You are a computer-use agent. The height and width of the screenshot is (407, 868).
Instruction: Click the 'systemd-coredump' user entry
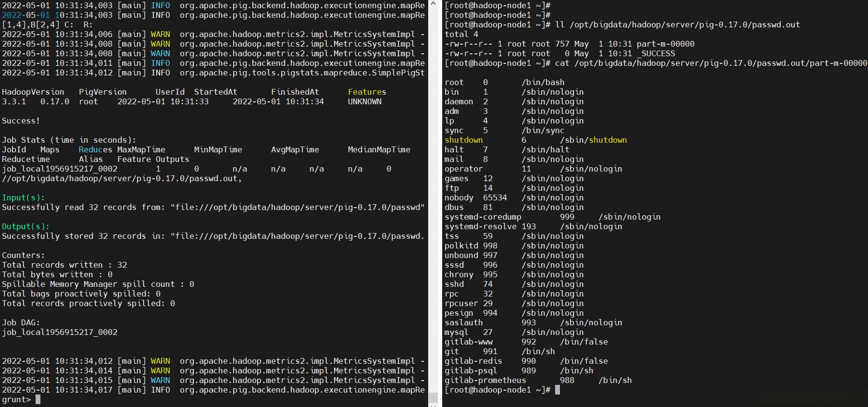483,217
